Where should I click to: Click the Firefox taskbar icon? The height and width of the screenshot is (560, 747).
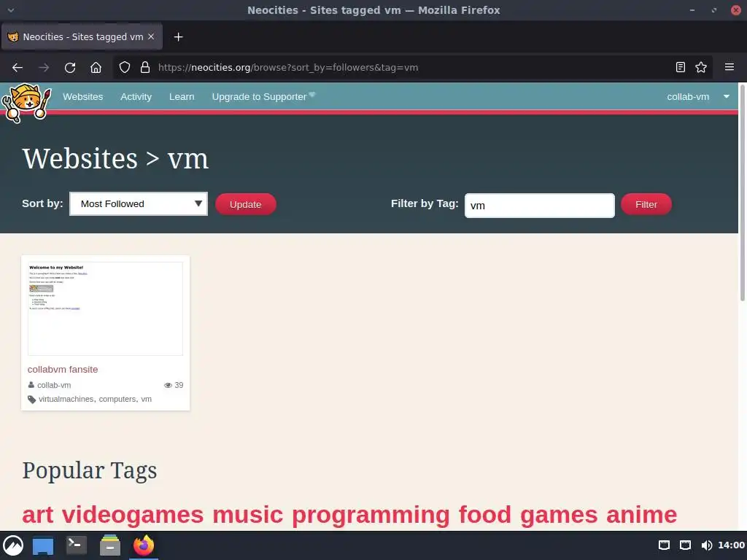point(144,545)
